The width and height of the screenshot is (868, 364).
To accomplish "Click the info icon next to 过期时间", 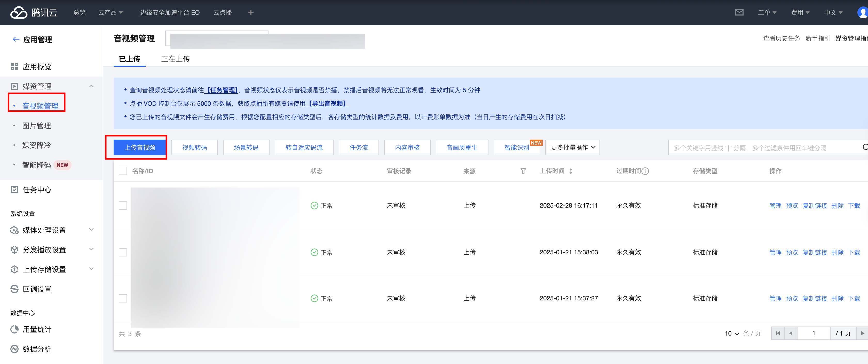I will click(x=645, y=171).
